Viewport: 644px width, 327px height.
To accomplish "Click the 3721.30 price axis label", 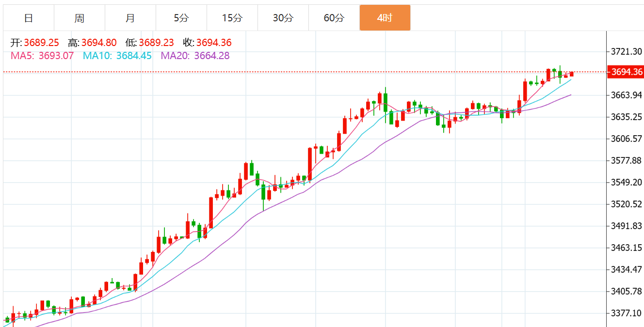I will [x=627, y=51].
